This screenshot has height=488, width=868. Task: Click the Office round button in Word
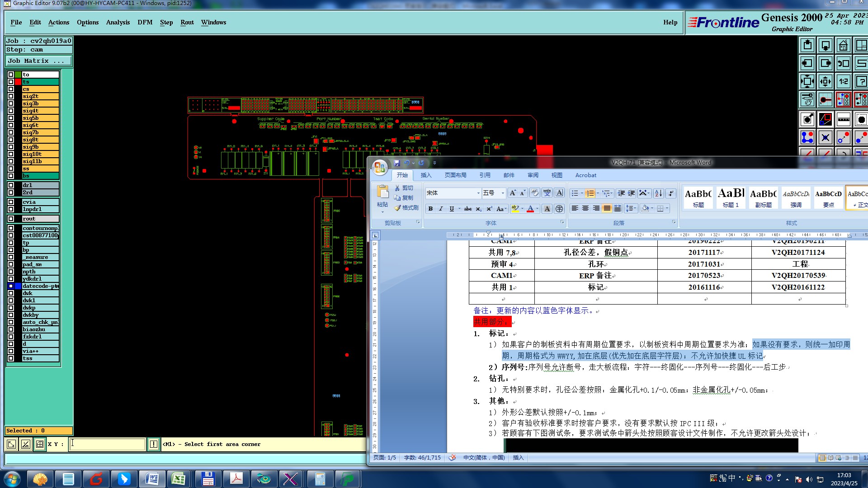pyautogui.click(x=380, y=168)
